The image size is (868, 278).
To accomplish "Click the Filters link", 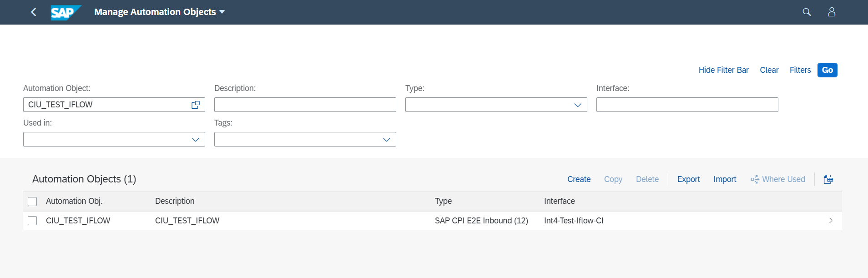I will click(x=800, y=70).
